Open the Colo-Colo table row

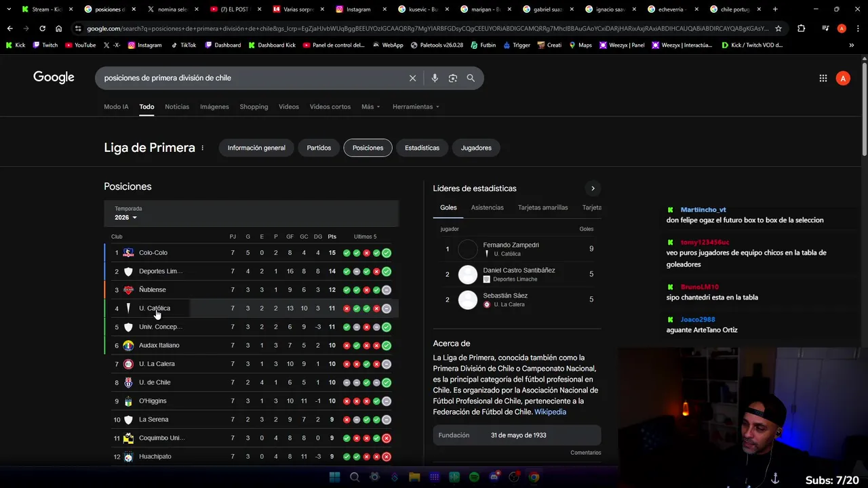[x=252, y=253]
